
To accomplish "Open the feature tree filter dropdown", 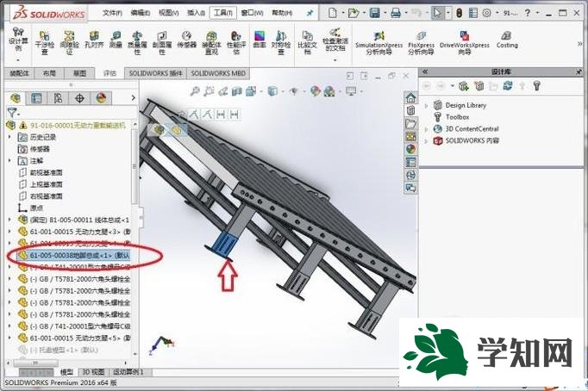I will [x=13, y=113].
